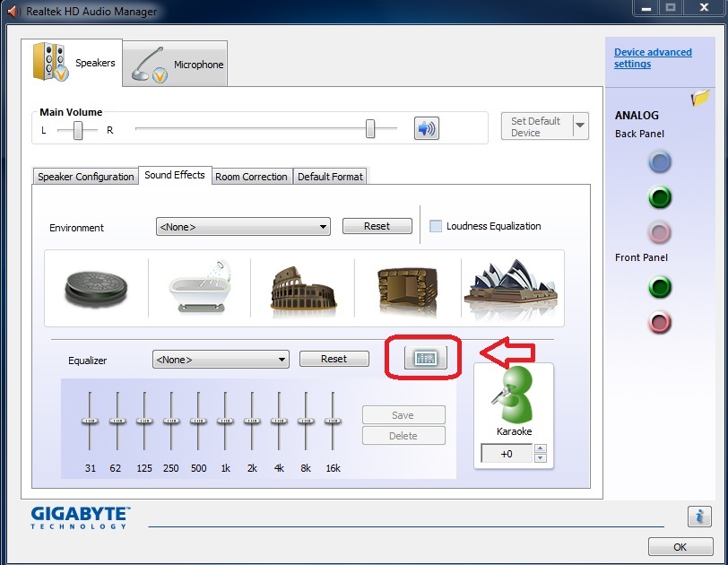Click the OK button

[x=680, y=546]
